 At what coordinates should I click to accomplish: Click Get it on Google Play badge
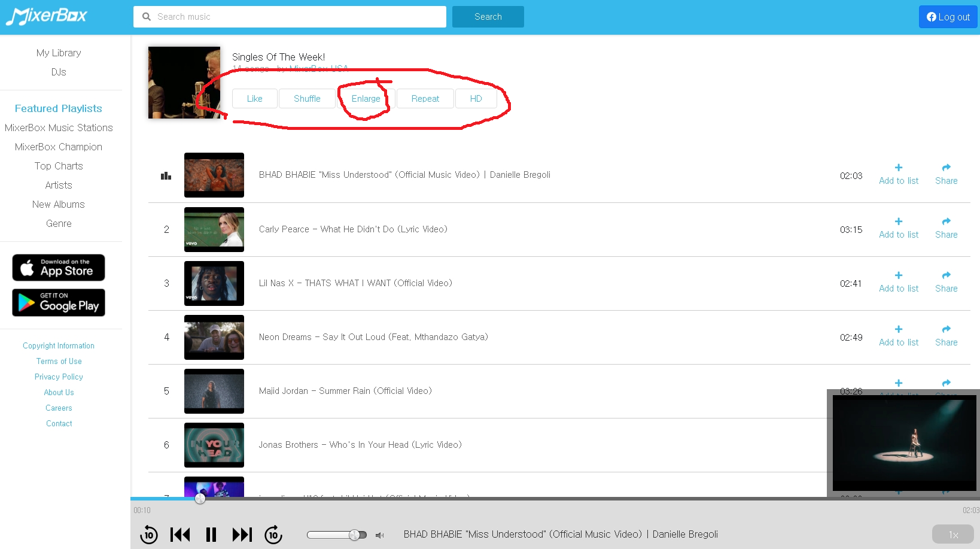(x=59, y=302)
